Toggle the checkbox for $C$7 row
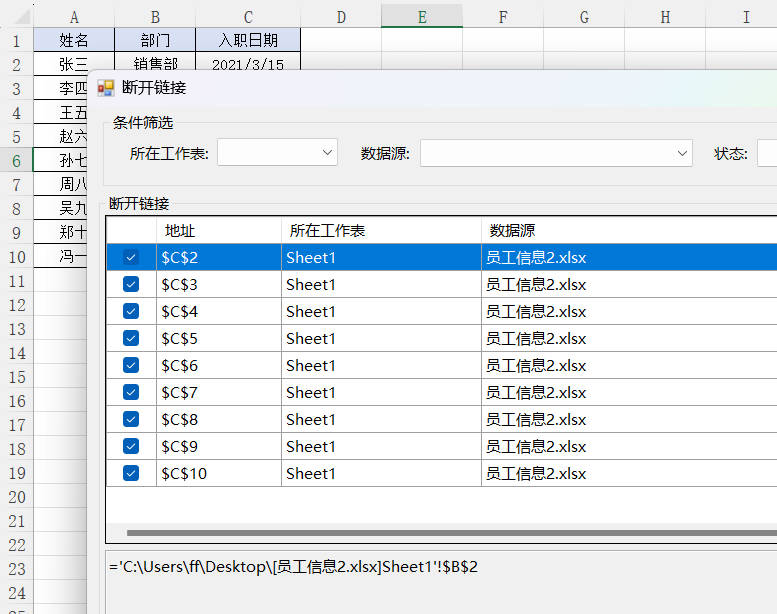Viewport: 777px width, 614px height. click(131, 392)
